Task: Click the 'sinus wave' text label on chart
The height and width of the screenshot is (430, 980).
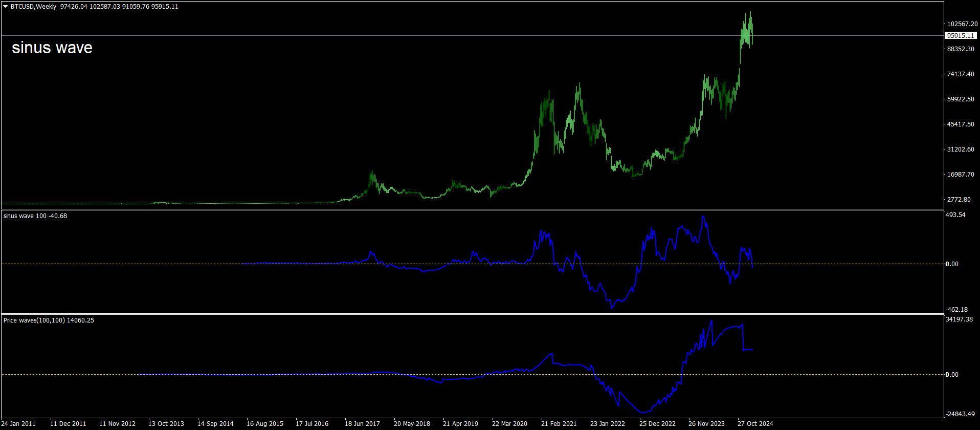Action: click(x=52, y=48)
